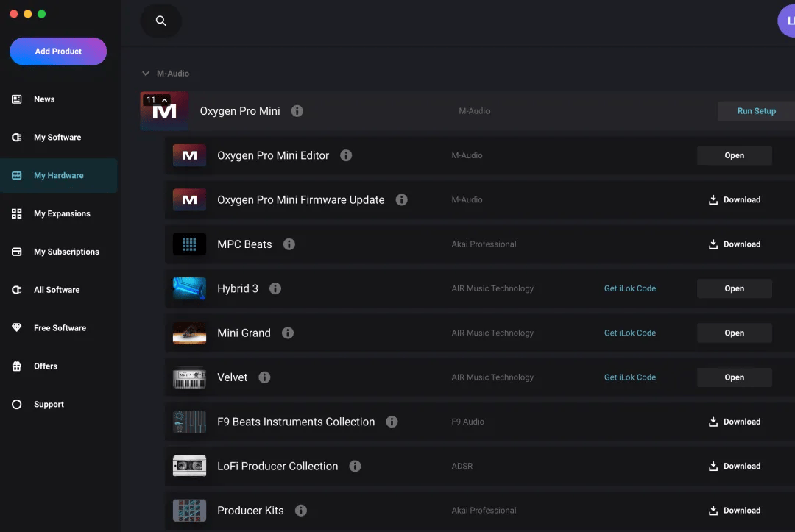This screenshot has width=795, height=532.
Task: Get iLok Code for Hybrid 3
Action: 629,288
